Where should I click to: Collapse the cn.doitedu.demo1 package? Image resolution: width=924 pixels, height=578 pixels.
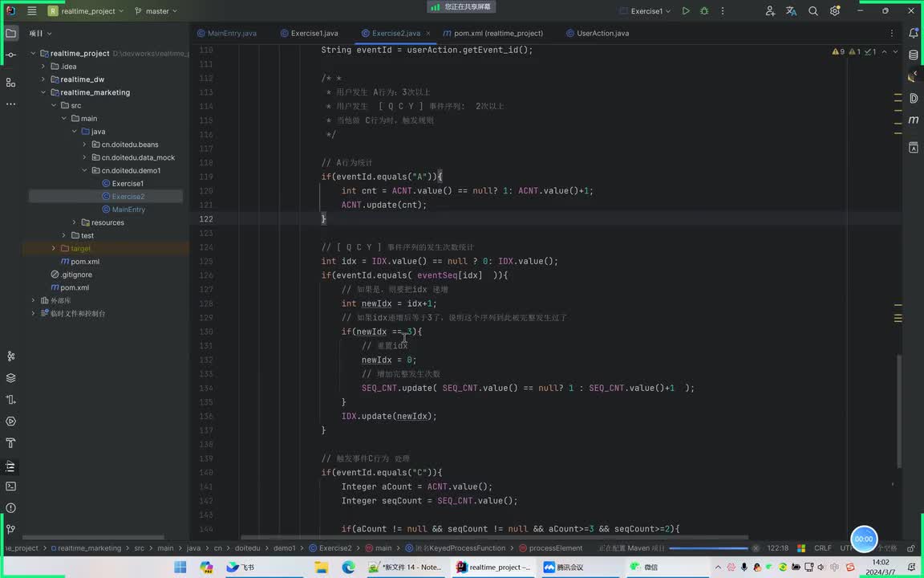pyautogui.click(x=84, y=170)
